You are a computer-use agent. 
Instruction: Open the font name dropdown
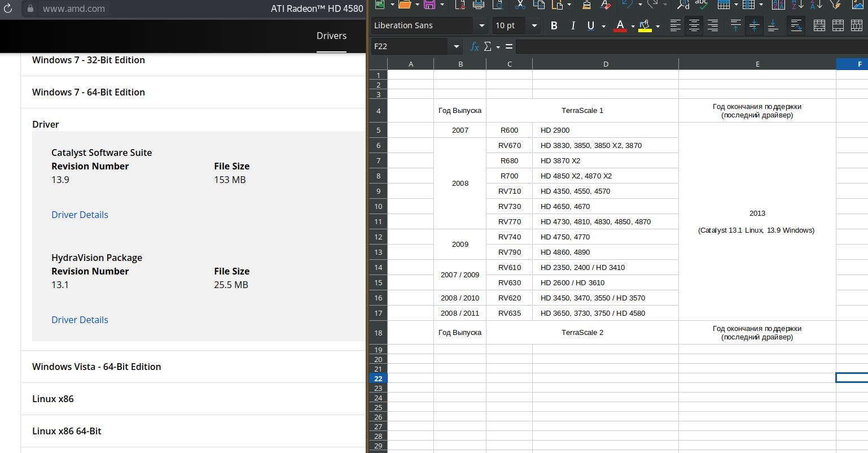point(481,25)
